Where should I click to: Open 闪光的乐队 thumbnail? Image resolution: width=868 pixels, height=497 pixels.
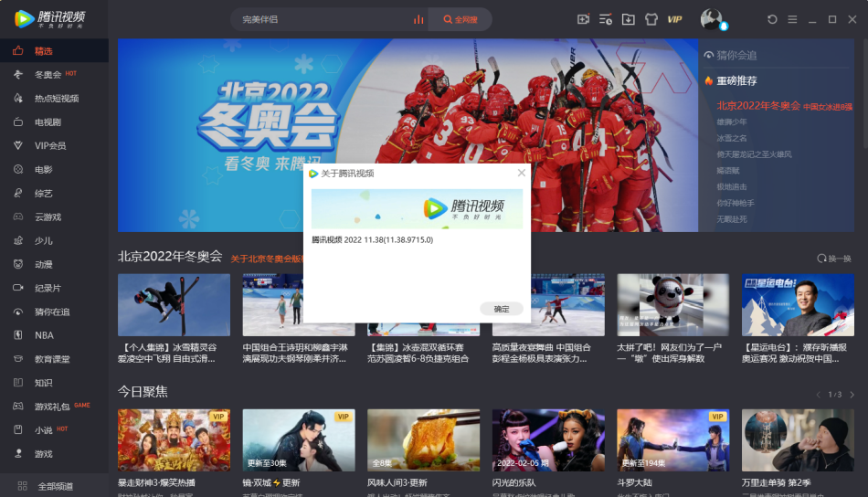coord(548,440)
